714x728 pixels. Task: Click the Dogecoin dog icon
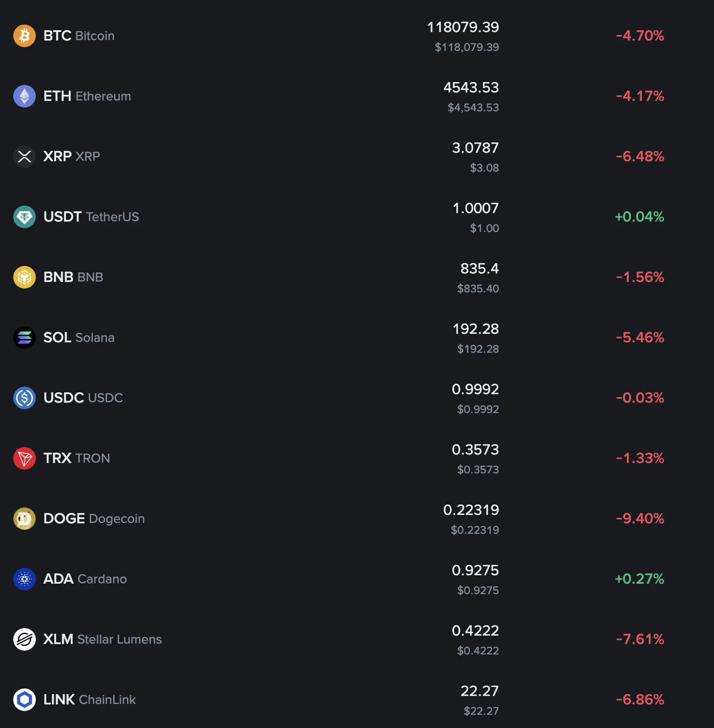(25, 518)
